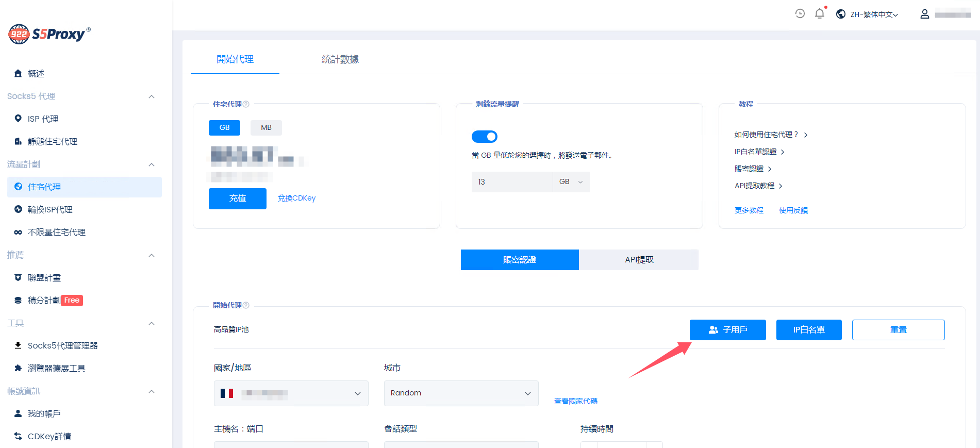This screenshot has height=448, width=980.
Task: Switch to the 開始代理 tab
Action: point(235,59)
